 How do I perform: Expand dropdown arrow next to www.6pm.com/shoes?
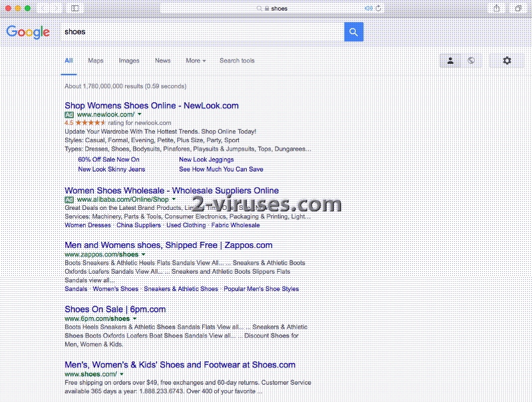point(135,319)
